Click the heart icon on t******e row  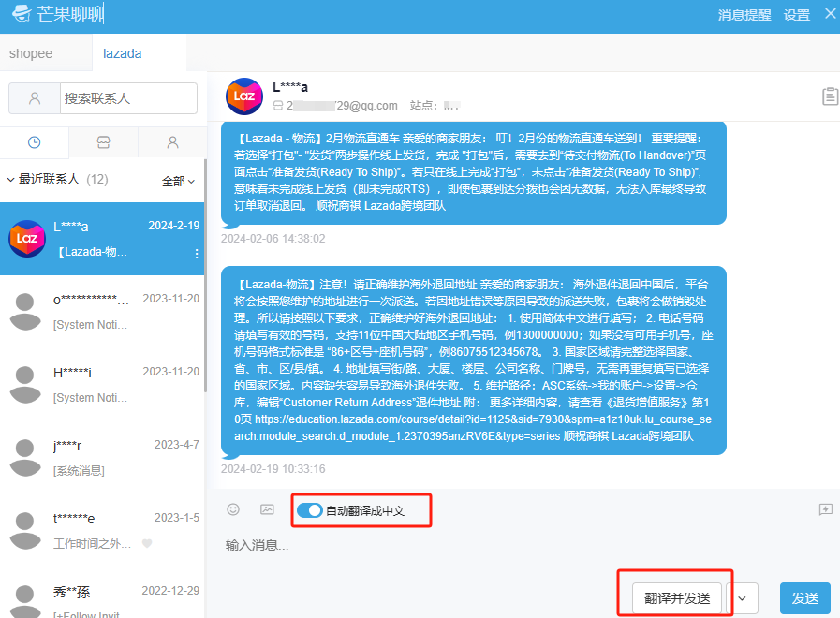pyautogui.click(x=147, y=544)
